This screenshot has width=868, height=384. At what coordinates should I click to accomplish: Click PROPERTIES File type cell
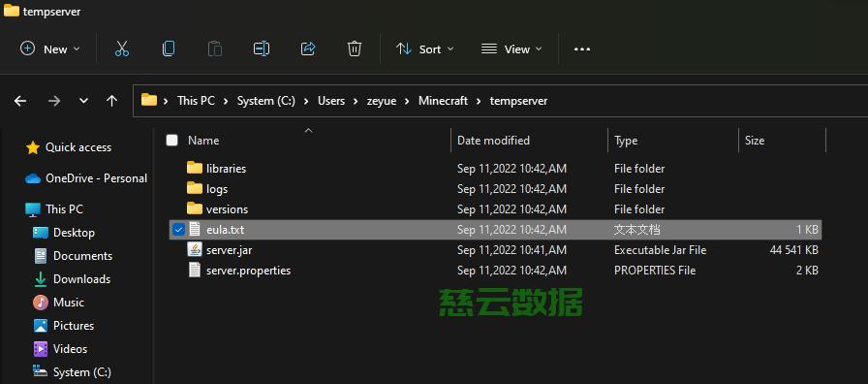(x=655, y=271)
